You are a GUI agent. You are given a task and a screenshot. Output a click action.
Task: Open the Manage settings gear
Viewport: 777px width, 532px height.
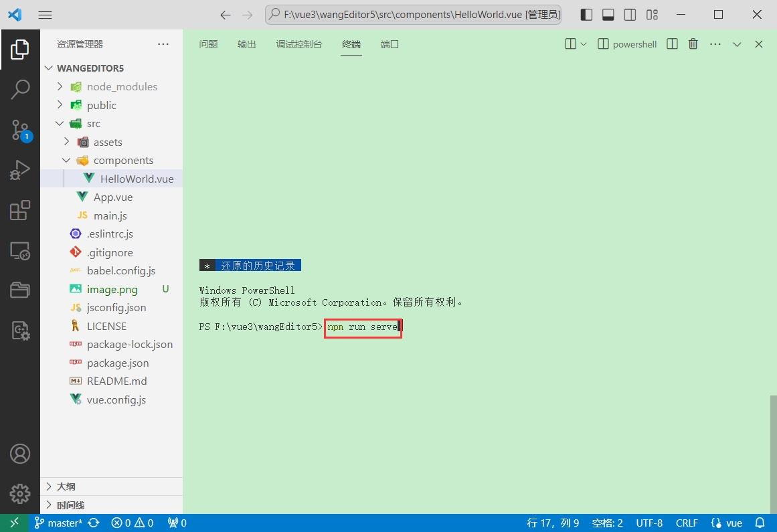pos(20,494)
